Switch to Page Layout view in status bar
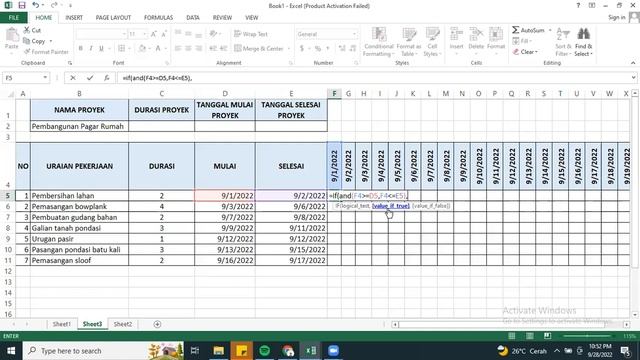Image resolution: width=640 pixels, height=360 pixels. coord(529,336)
